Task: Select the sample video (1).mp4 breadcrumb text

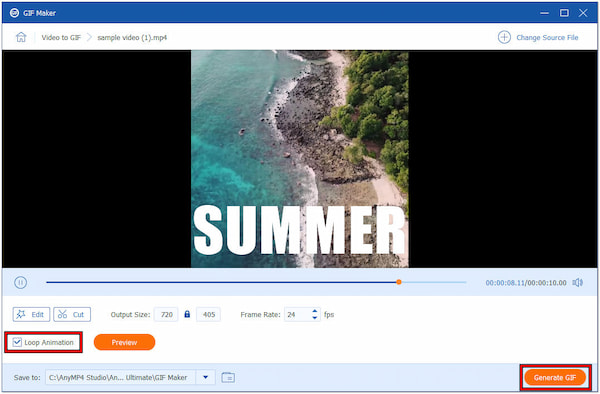Action: pos(132,37)
